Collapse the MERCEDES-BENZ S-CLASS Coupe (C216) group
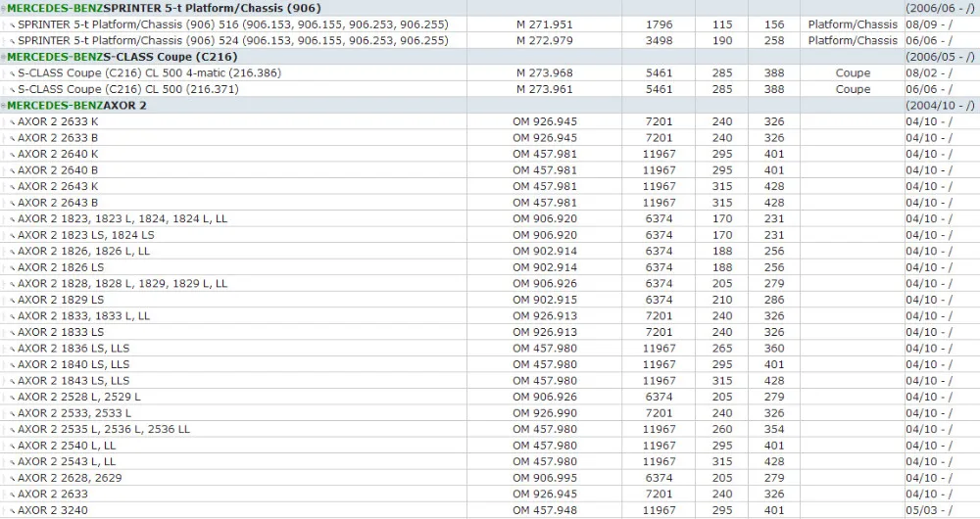 (3, 57)
